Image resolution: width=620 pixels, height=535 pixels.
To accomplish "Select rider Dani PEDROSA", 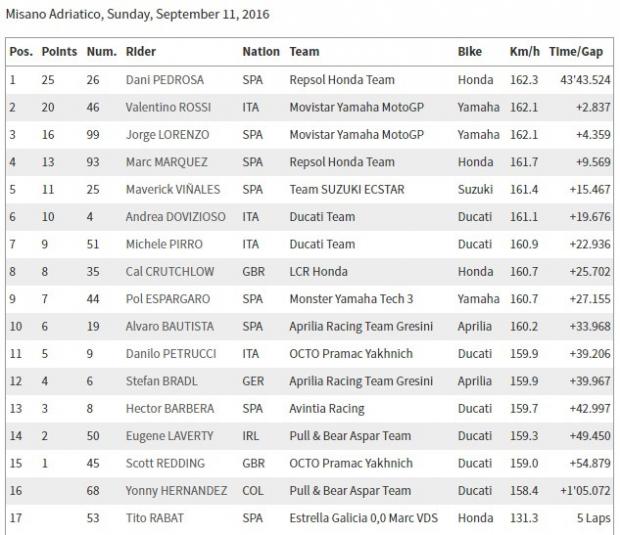I will coord(167,80).
